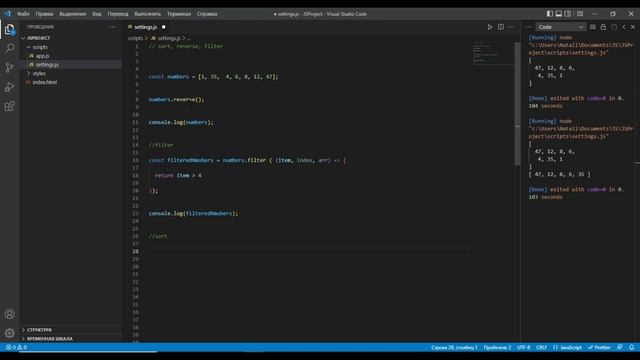Open the Выделение menu
Viewport: 640px width, 360px height.
[73, 14]
